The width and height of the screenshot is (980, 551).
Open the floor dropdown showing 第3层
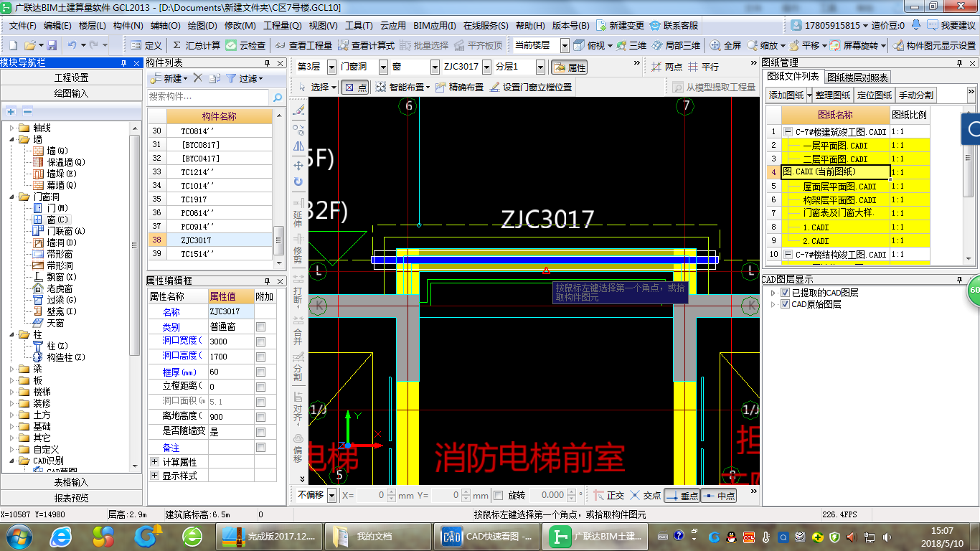tap(331, 67)
